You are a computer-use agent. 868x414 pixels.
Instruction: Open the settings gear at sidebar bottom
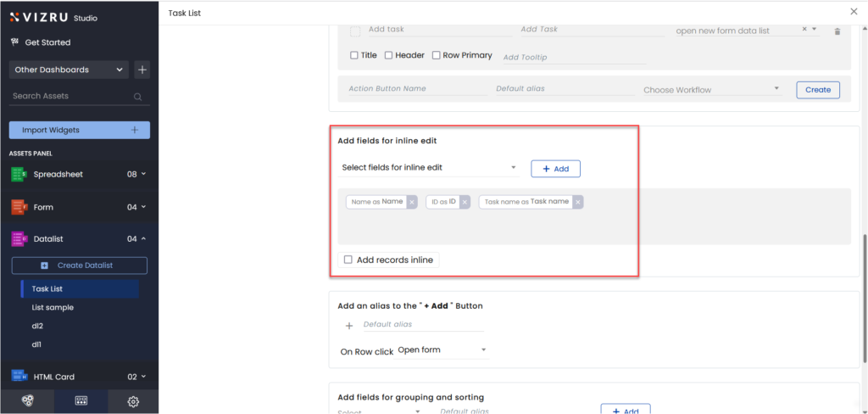tap(133, 401)
